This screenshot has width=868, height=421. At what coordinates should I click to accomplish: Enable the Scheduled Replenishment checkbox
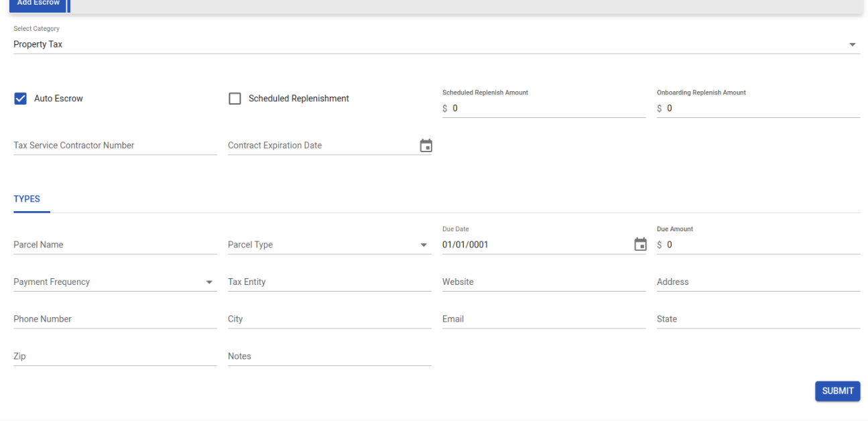235,99
